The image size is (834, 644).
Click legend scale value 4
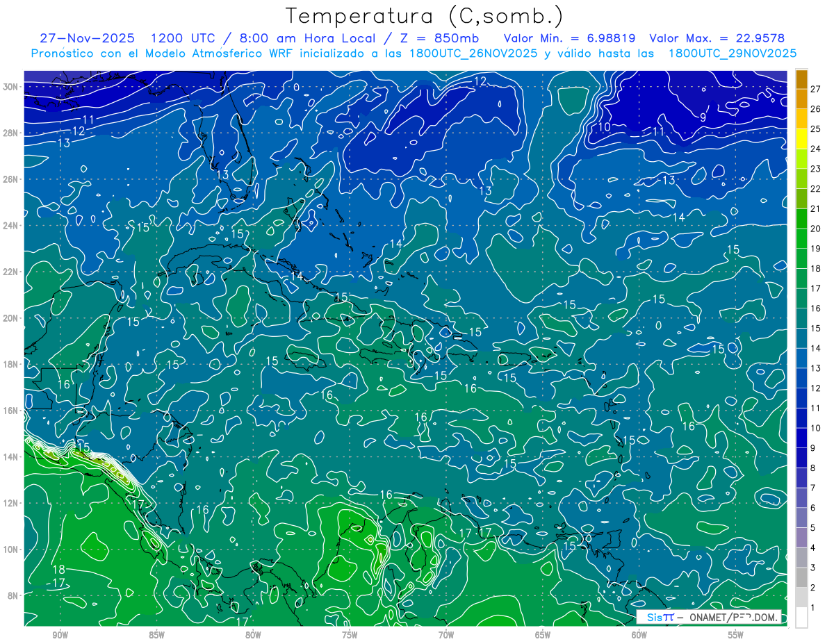tap(814, 548)
